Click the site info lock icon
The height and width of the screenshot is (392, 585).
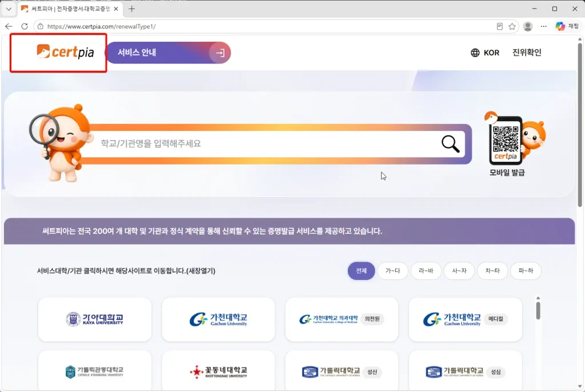[41, 26]
